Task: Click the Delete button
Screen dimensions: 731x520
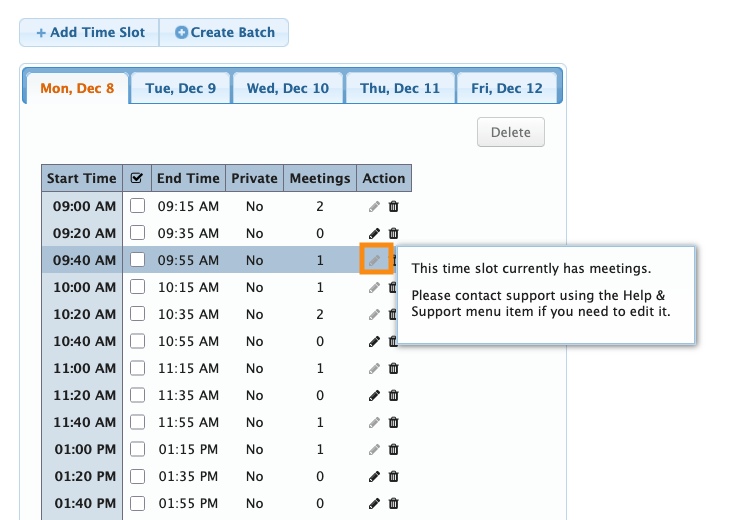Action: click(x=511, y=132)
